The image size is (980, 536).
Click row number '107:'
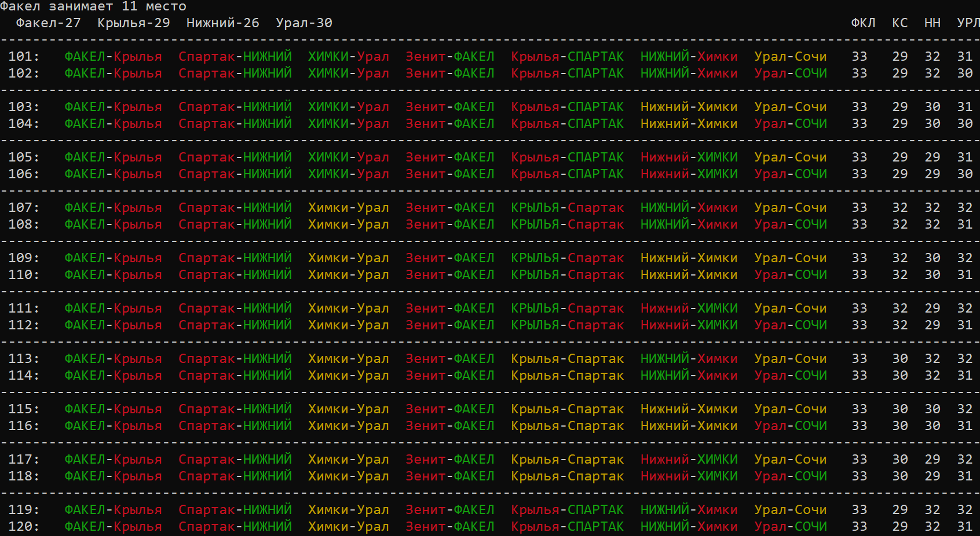(x=24, y=208)
